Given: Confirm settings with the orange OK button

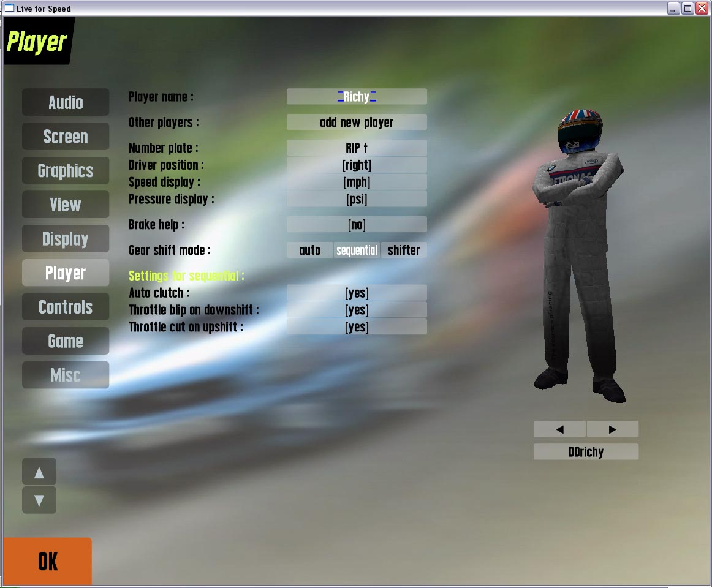Looking at the screenshot, I should coord(48,561).
